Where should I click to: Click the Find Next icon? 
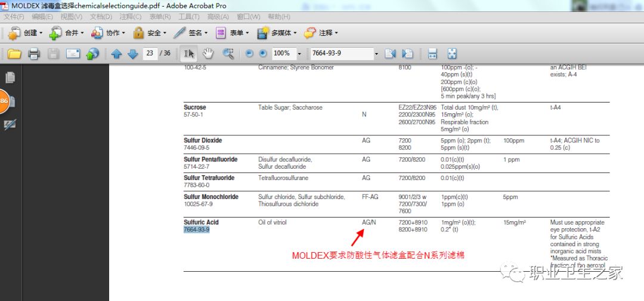click(407, 54)
